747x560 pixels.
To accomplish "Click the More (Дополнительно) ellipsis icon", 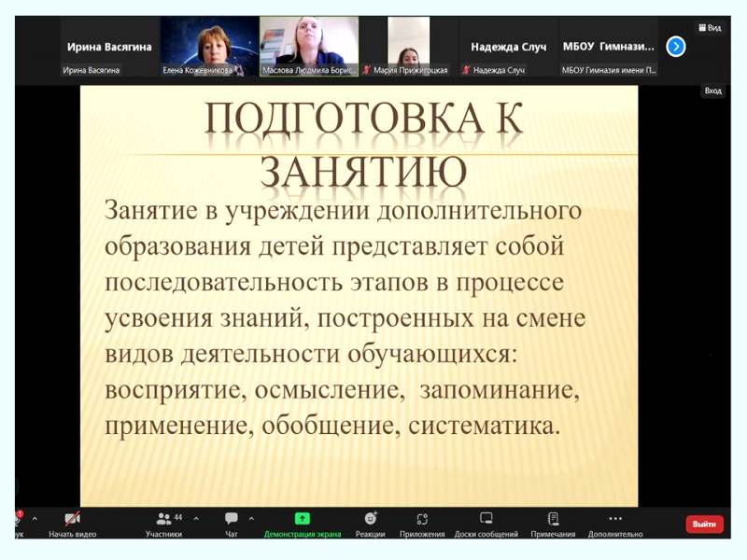I will click(614, 519).
